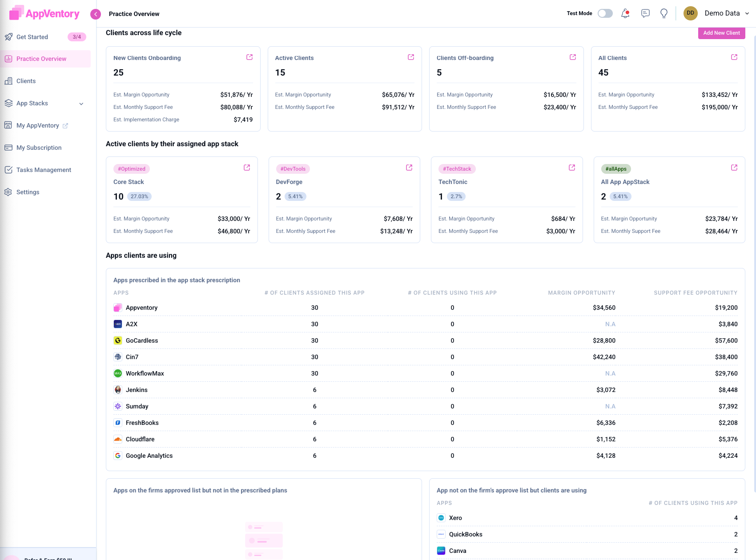
Task: Click the Jenkins app icon
Action: point(118,390)
